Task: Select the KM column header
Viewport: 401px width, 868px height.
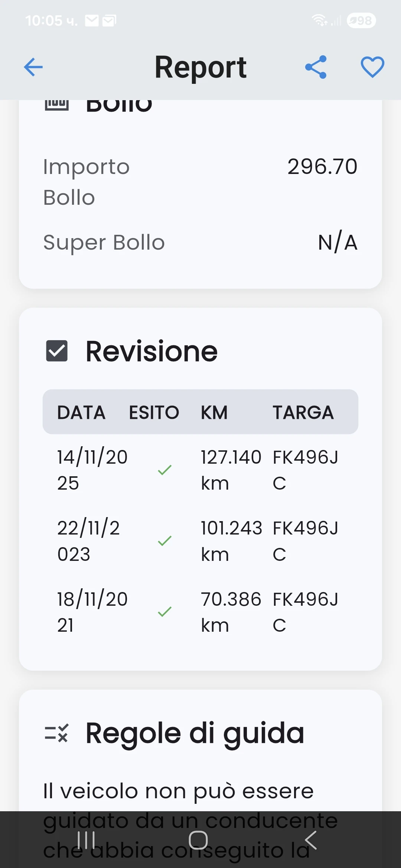Action: point(214,412)
